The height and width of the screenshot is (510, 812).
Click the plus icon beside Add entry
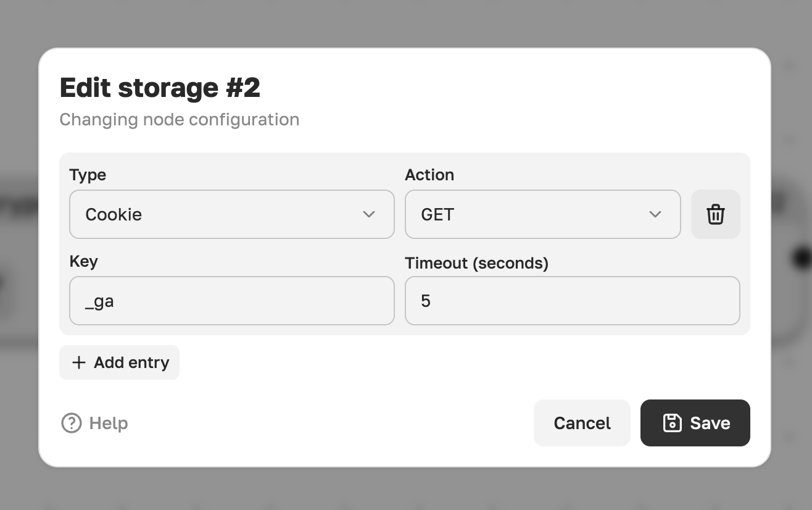coord(78,362)
